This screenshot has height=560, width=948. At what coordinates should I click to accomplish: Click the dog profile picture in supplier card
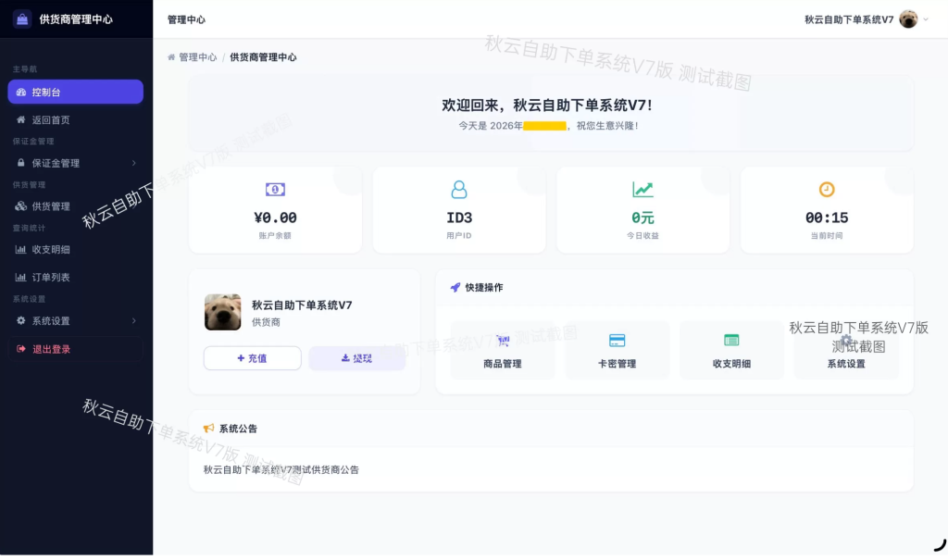point(222,312)
